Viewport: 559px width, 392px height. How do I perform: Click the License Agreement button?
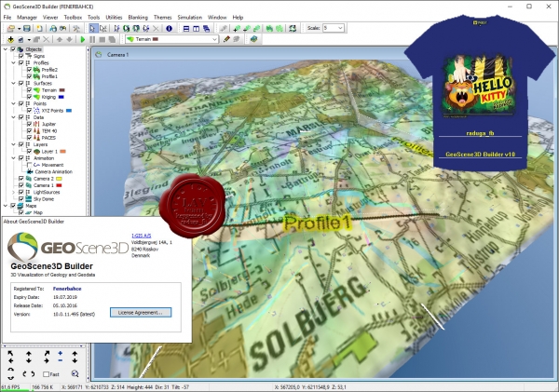pyautogui.click(x=141, y=313)
